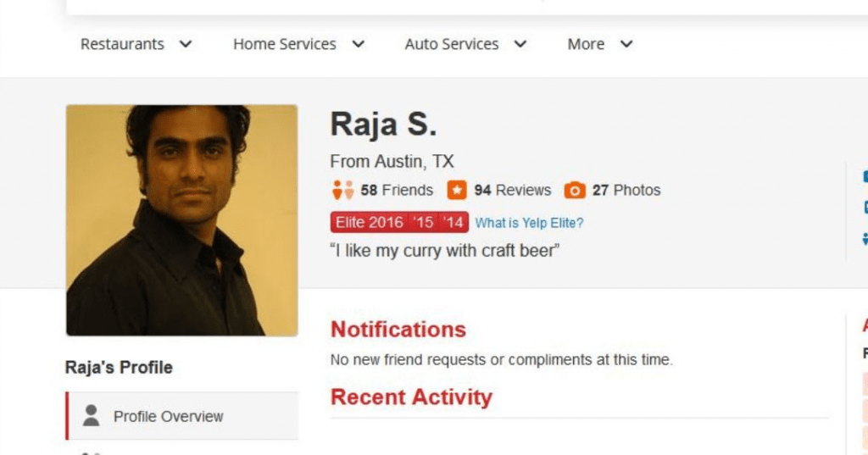Click the orange star reviews icon

[457, 190]
